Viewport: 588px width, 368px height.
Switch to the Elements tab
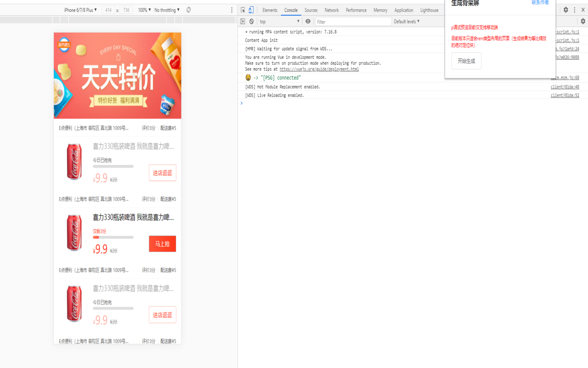point(270,10)
